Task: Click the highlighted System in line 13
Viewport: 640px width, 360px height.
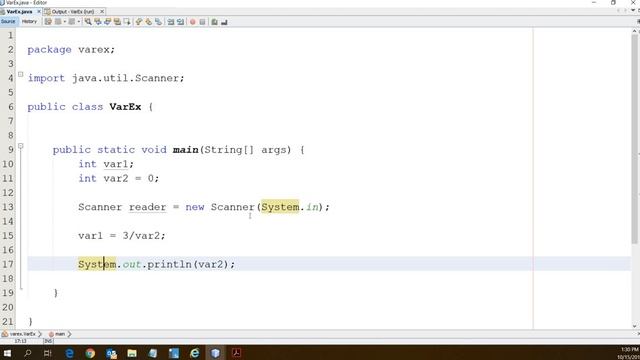Action: [x=280, y=207]
